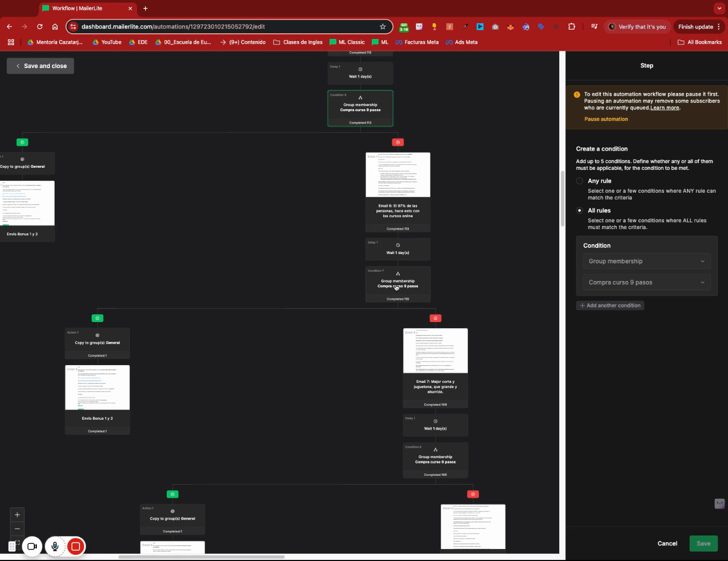Click the Cancel button
The height and width of the screenshot is (561, 728).
(x=667, y=543)
